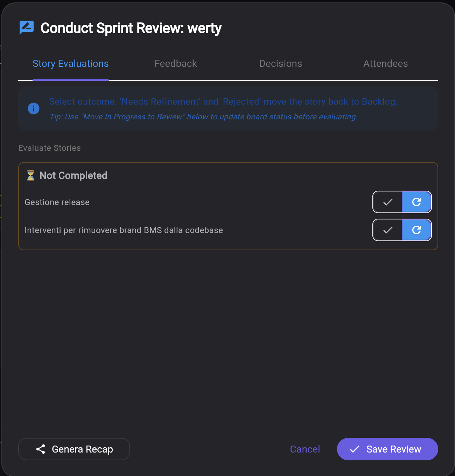Select the Story Evaluations tab
The width and height of the screenshot is (455, 476).
pyautogui.click(x=70, y=64)
